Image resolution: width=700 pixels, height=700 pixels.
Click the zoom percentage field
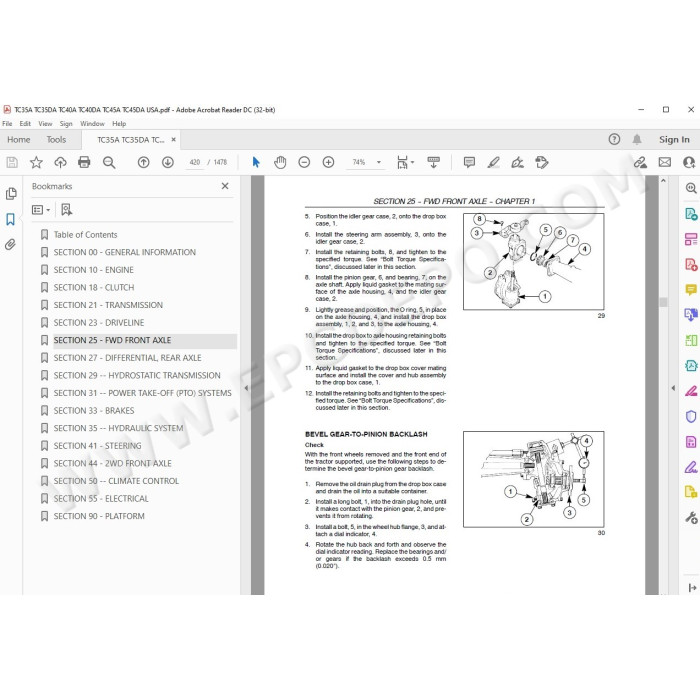pos(358,162)
